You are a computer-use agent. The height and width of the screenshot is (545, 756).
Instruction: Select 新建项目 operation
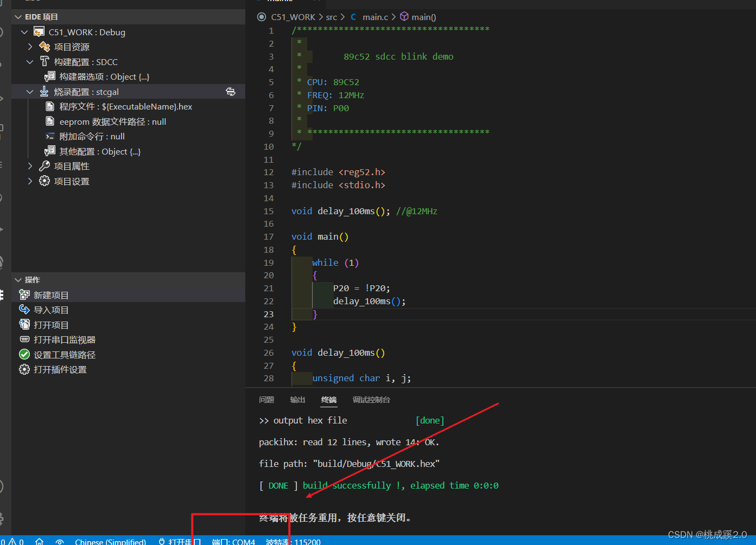128,295
